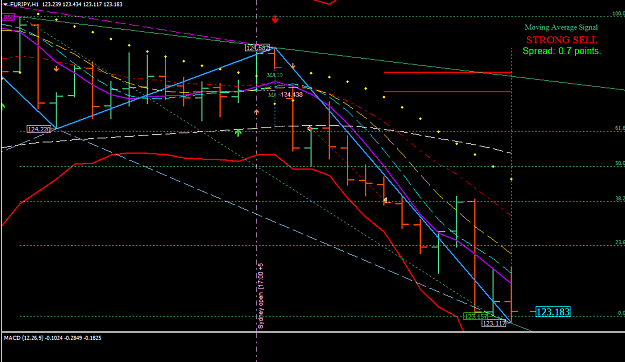Select the Spread: 0.7 points readout
The image size is (625, 362).
click(x=562, y=51)
